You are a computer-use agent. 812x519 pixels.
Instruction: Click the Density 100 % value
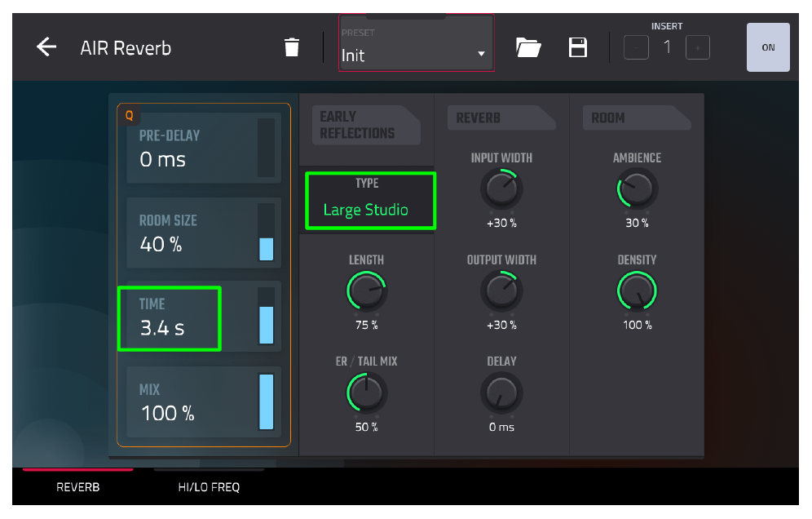637,325
